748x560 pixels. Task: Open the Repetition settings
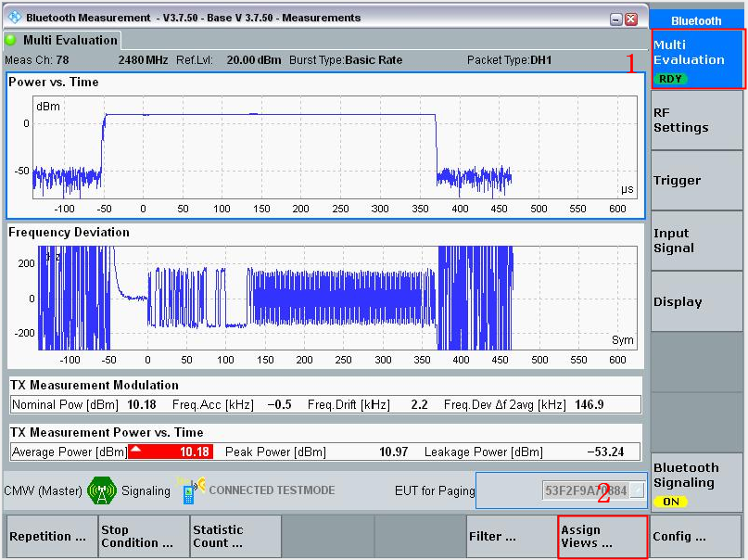point(52,536)
